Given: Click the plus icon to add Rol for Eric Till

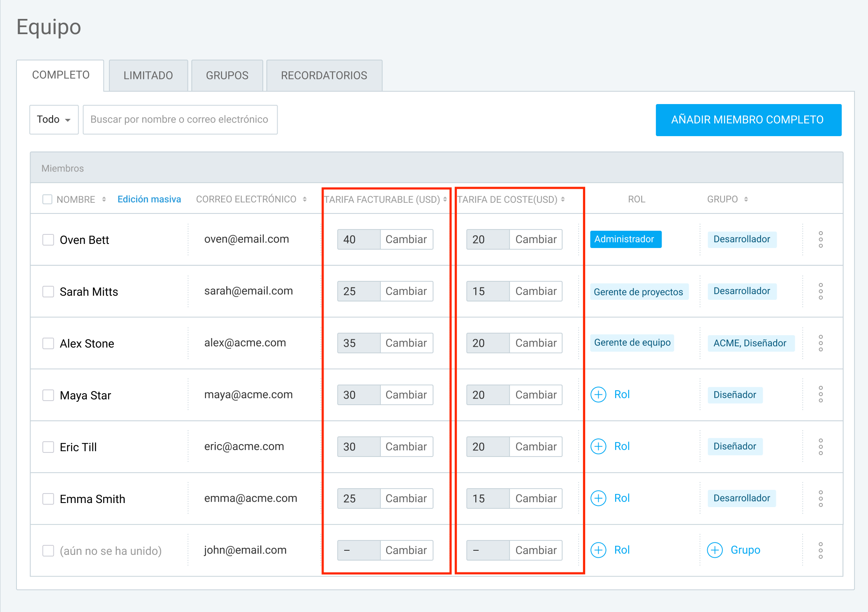Looking at the screenshot, I should (x=598, y=446).
